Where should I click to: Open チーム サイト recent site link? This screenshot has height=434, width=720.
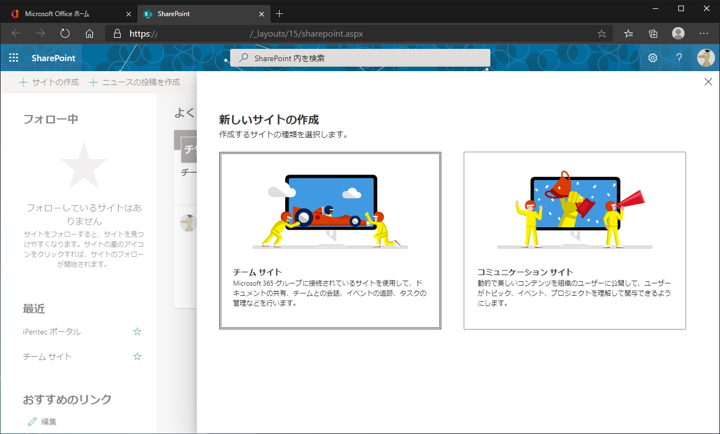coord(47,356)
